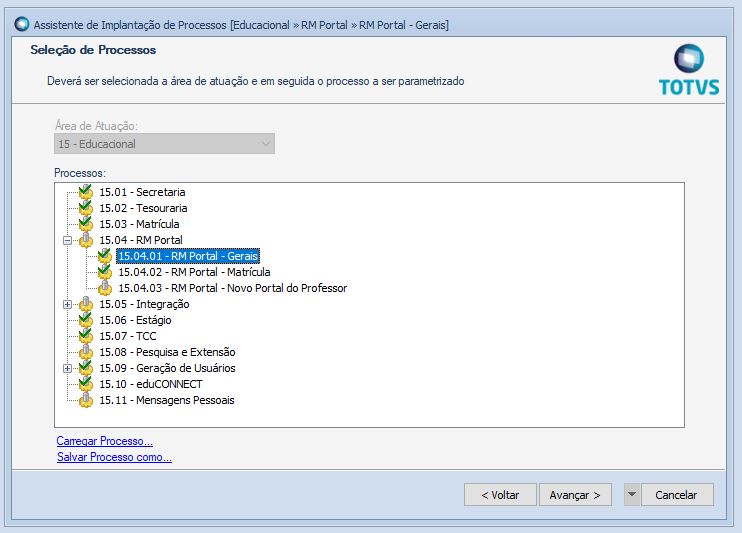Click the gear icon beside 15.09 - Geração de Usuários
The image size is (742, 533).
(86, 368)
